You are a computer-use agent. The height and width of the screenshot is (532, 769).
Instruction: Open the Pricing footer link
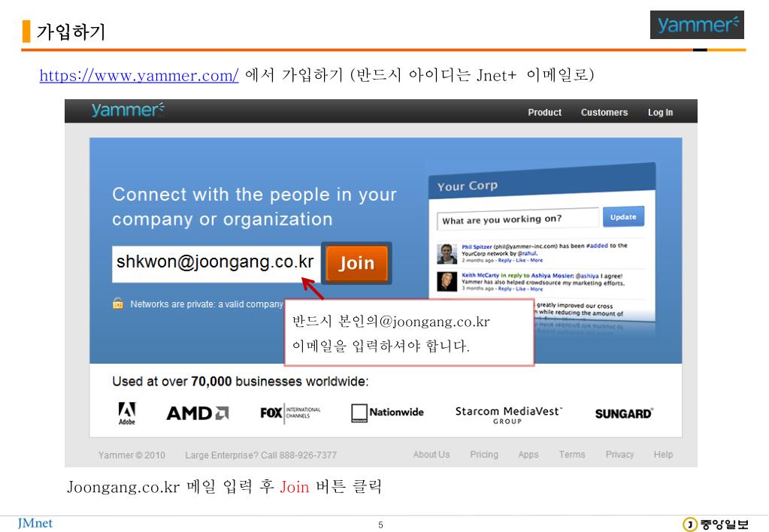tap(484, 455)
